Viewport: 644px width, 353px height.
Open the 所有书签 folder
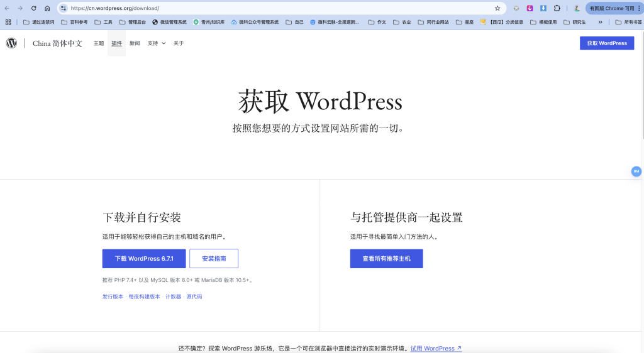click(628, 22)
